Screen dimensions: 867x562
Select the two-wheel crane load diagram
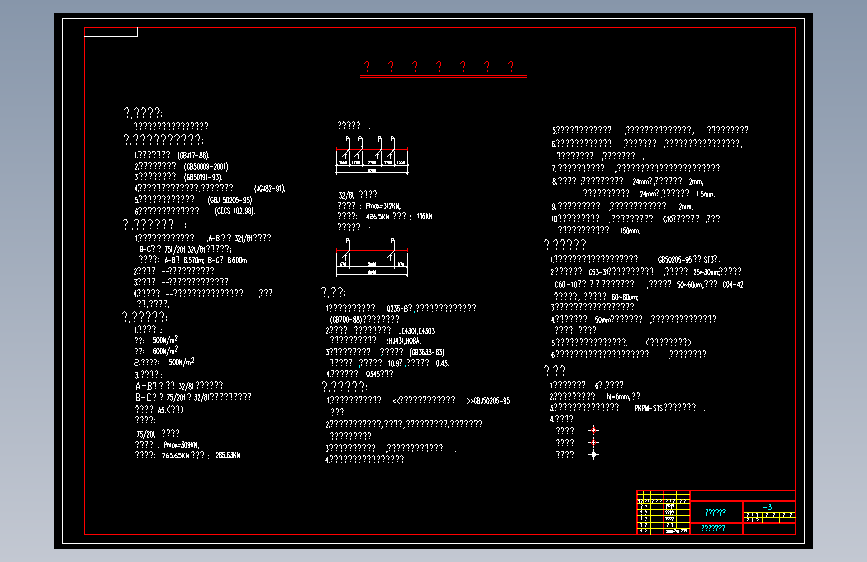click(x=372, y=257)
